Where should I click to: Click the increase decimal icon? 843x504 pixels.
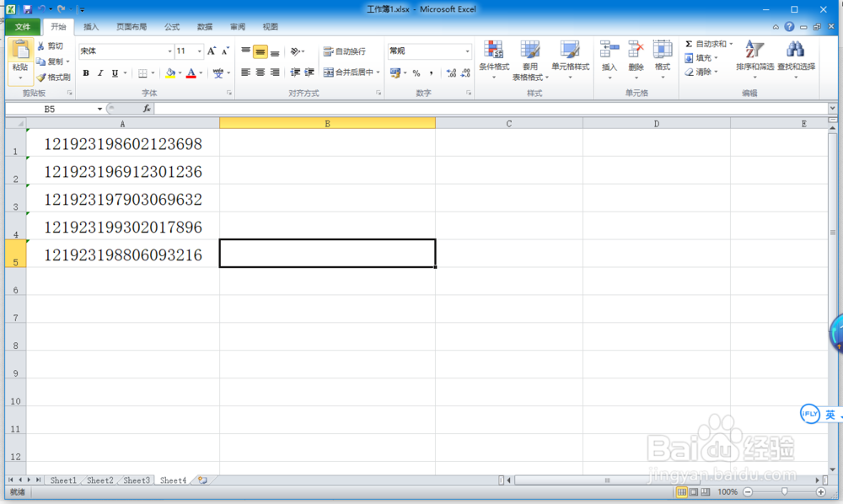[x=451, y=73]
